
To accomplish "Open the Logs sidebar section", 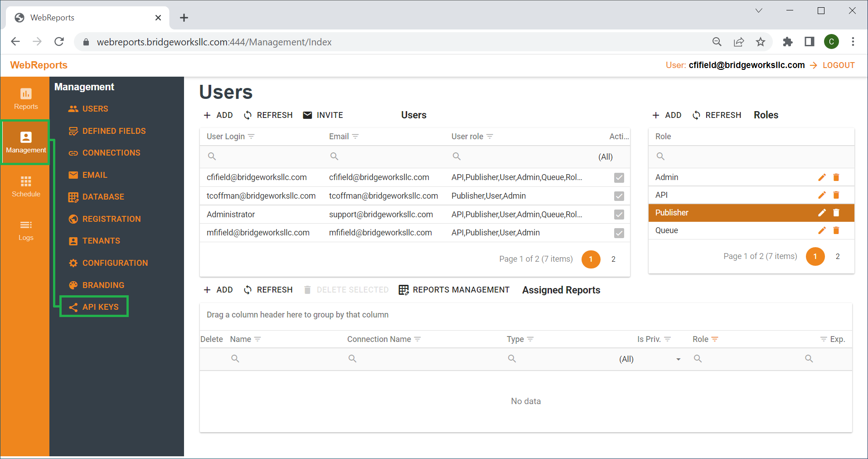I will coord(26,230).
